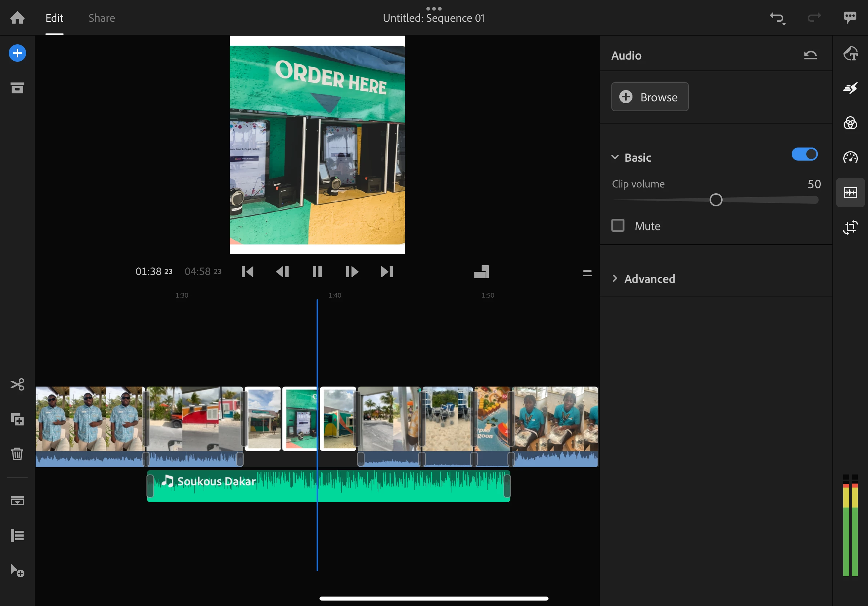Image resolution: width=868 pixels, height=606 pixels.
Task: Open the Transform crop icon
Action: [850, 227]
